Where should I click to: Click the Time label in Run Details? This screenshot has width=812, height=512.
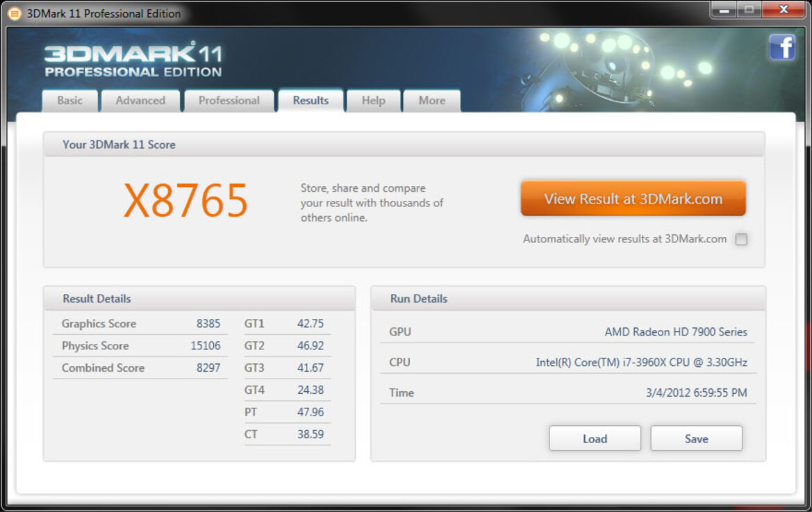click(401, 393)
